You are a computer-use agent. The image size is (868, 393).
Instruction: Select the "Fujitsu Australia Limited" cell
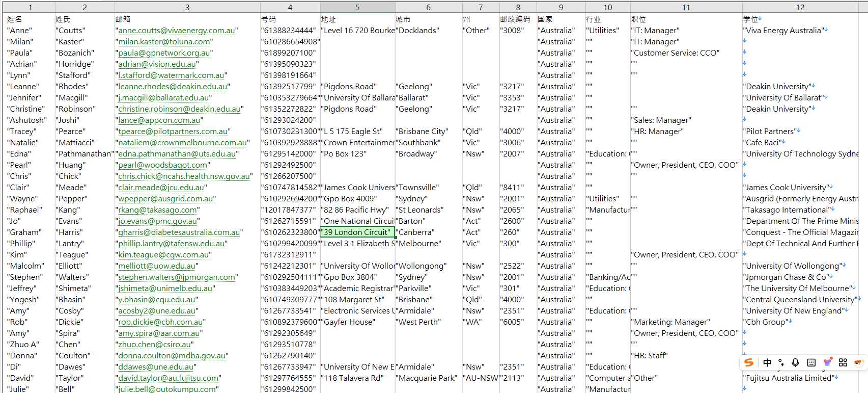coord(800,378)
